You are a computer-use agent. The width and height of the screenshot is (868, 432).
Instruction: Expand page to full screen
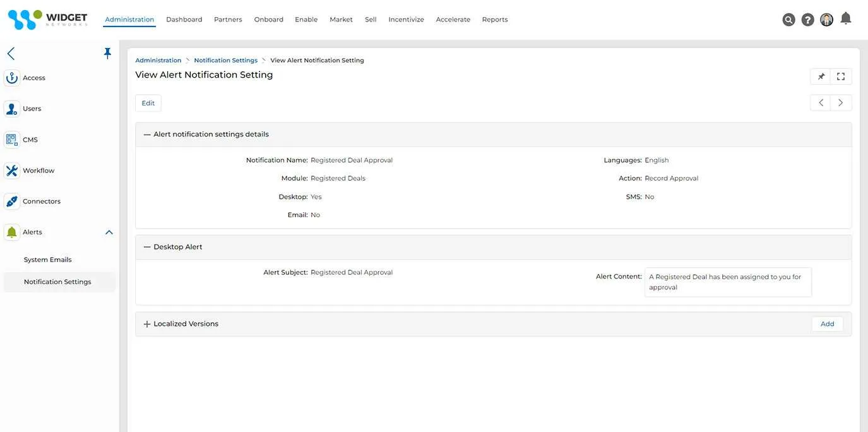(841, 76)
